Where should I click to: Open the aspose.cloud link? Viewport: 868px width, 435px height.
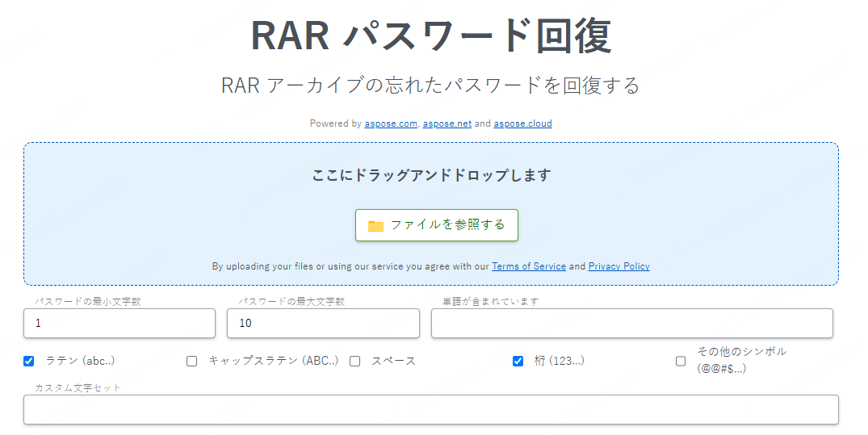[x=522, y=123]
